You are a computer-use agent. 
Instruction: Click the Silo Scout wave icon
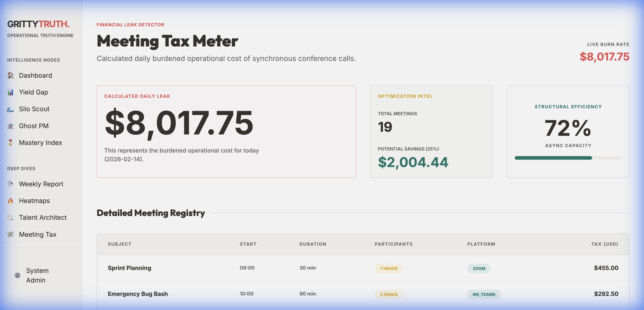click(10, 109)
